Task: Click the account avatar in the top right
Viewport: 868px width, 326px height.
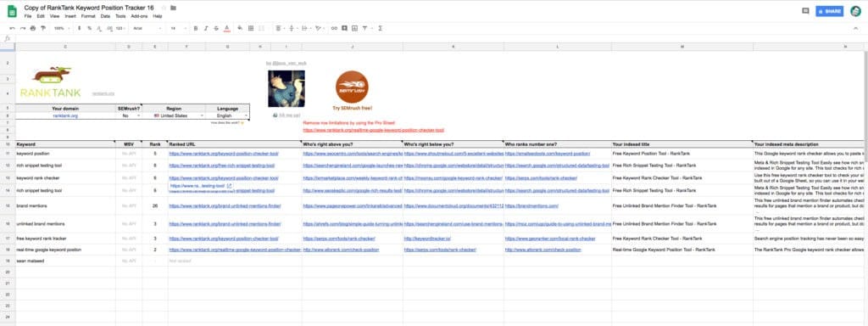Action: 856,11
